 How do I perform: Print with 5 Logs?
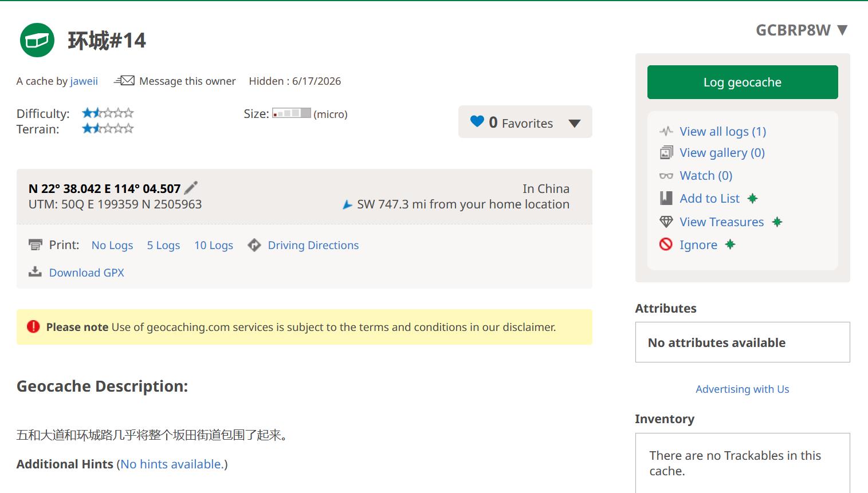[163, 245]
